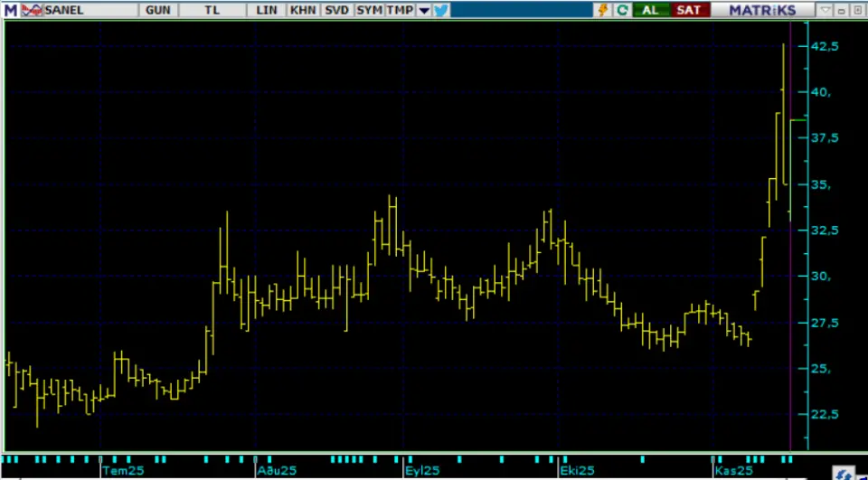Select the SYM toolbar item
868x480 pixels.
click(x=369, y=10)
